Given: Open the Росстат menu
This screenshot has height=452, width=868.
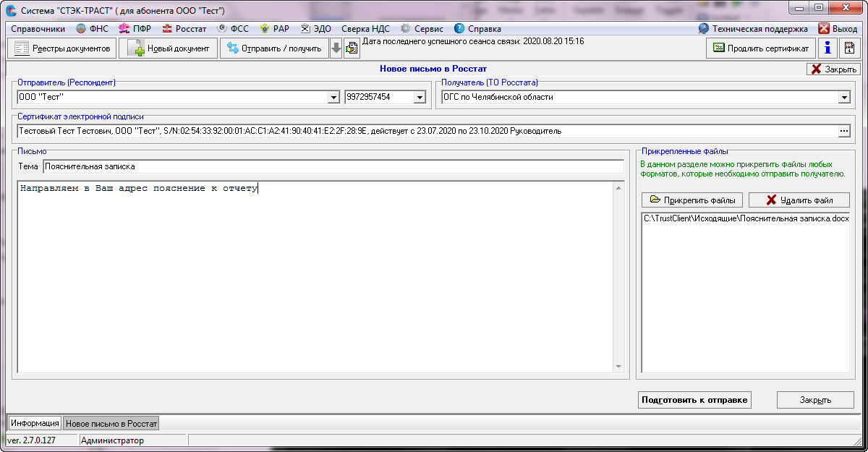Looking at the screenshot, I should 184,29.
